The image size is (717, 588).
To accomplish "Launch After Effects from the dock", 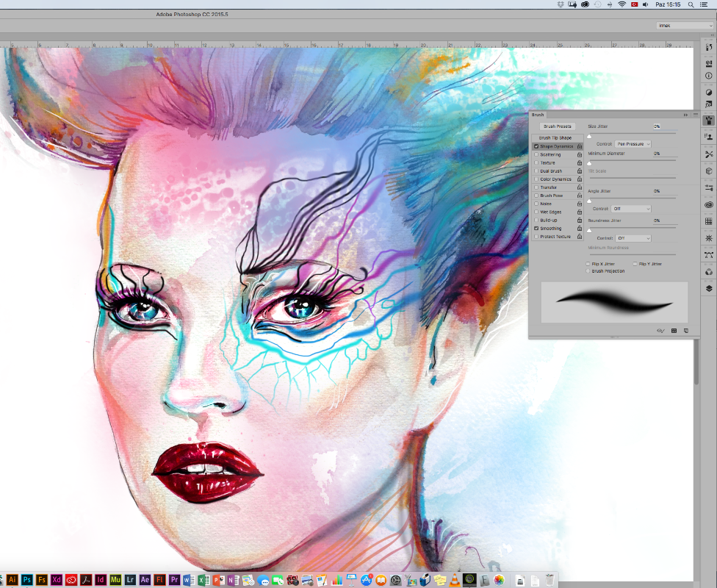I will tap(145, 580).
